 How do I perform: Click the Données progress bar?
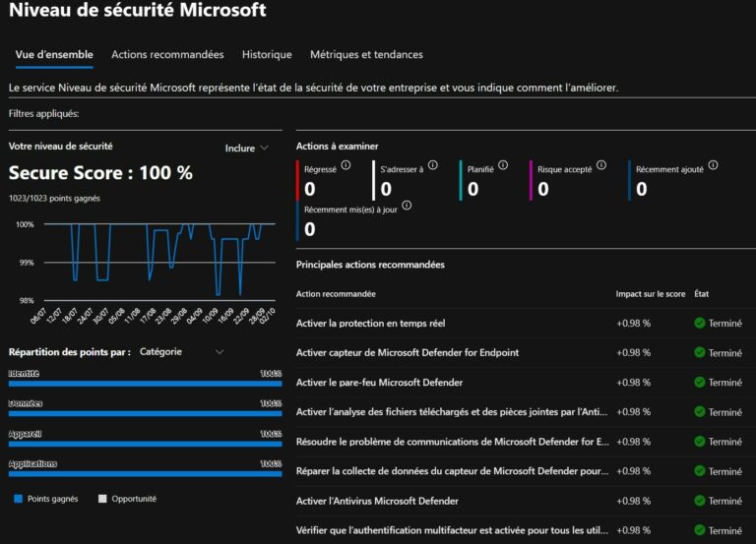(x=145, y=413)
